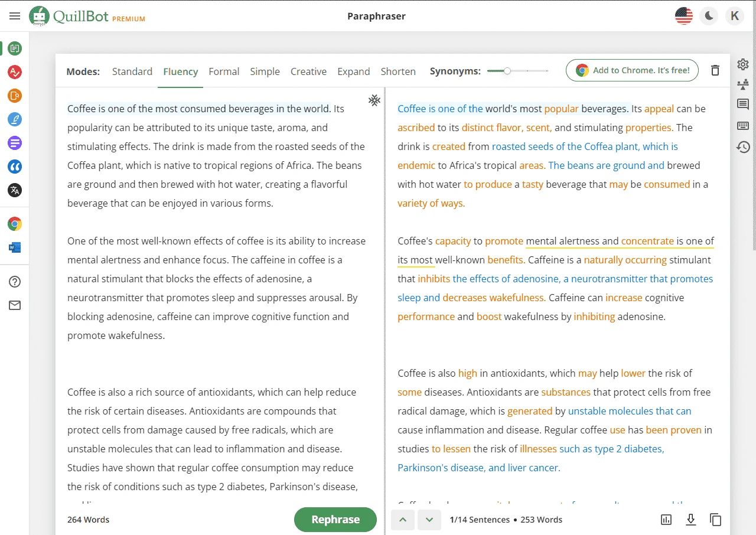The width and height of the screenshot is (756, 535).
Task: Click the orange word 'tasty' in output
Action: click(x=533, y=184)
